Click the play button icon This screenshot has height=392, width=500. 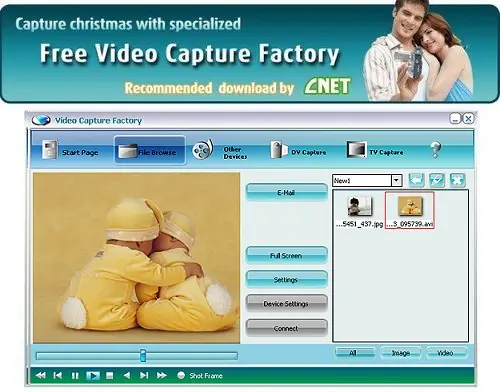(93, 376)
